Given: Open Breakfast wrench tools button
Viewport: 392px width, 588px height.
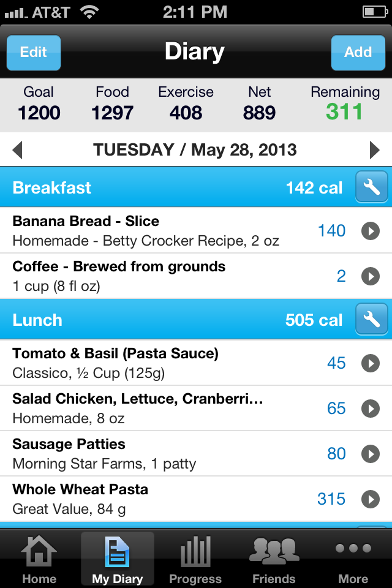Looking at the screenshot, I should [x=371, y=187].
